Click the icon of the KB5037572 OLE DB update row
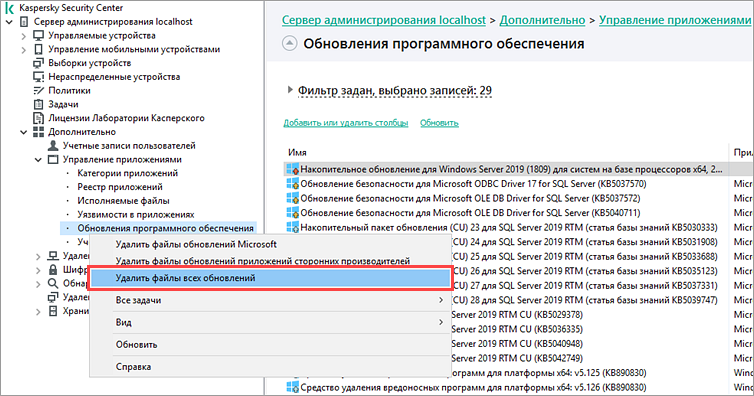This screenshot has height=396, width=754. tap(292, 198)
